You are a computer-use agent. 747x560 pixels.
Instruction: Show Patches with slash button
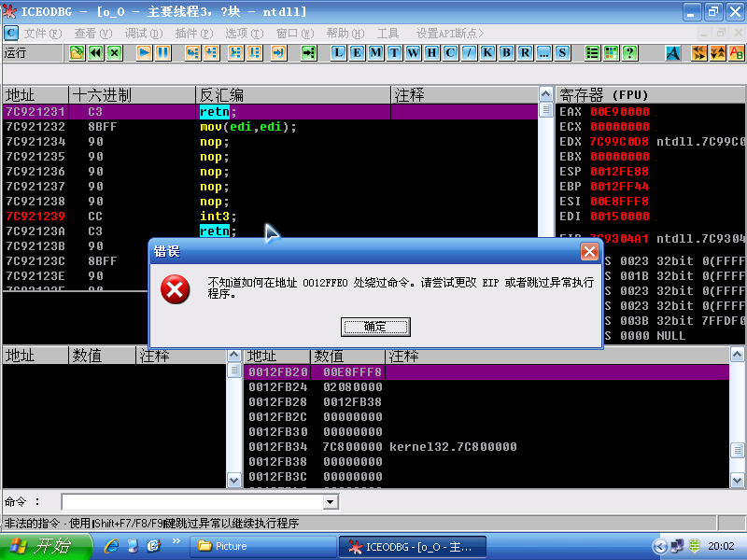[x=469, y=53]
